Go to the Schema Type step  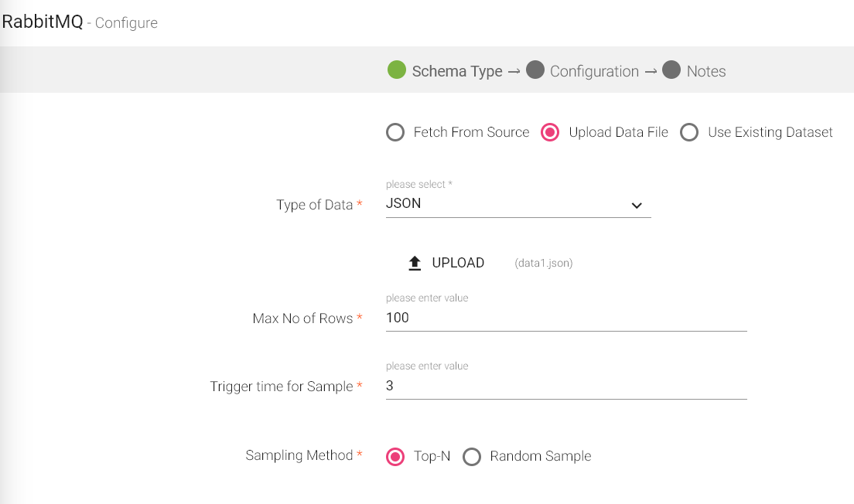pyautogui.click(x=457, y=72)
